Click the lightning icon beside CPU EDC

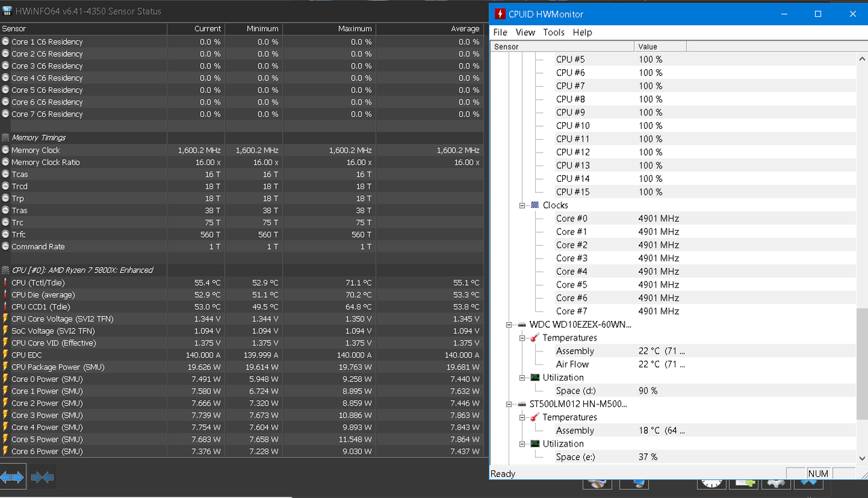[5, 355]
